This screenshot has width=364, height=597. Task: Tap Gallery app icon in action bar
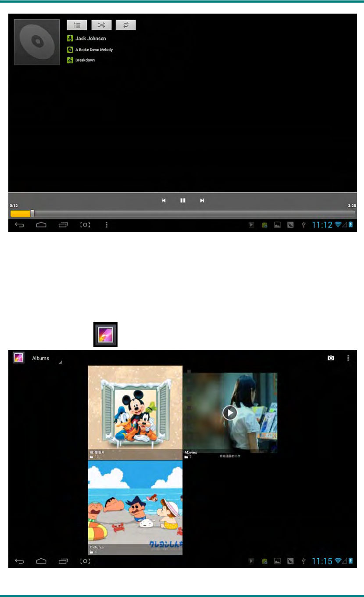point(18,358)
